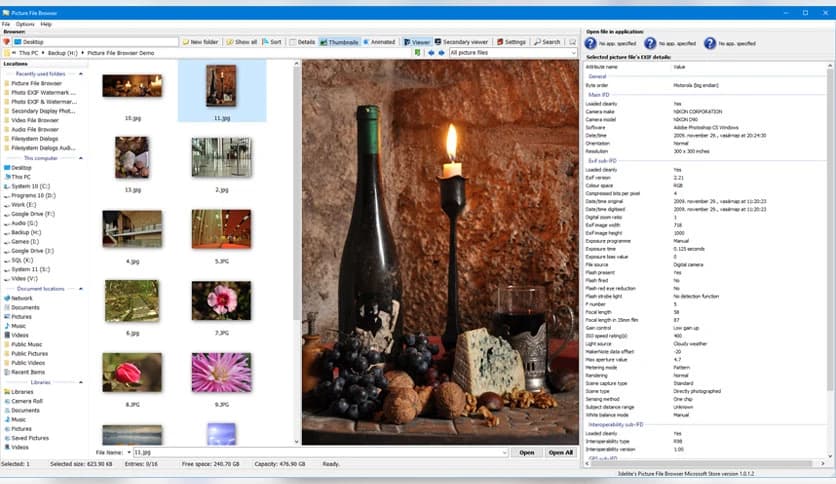Go forward with the blue right arrow

[x=441, y=53]
